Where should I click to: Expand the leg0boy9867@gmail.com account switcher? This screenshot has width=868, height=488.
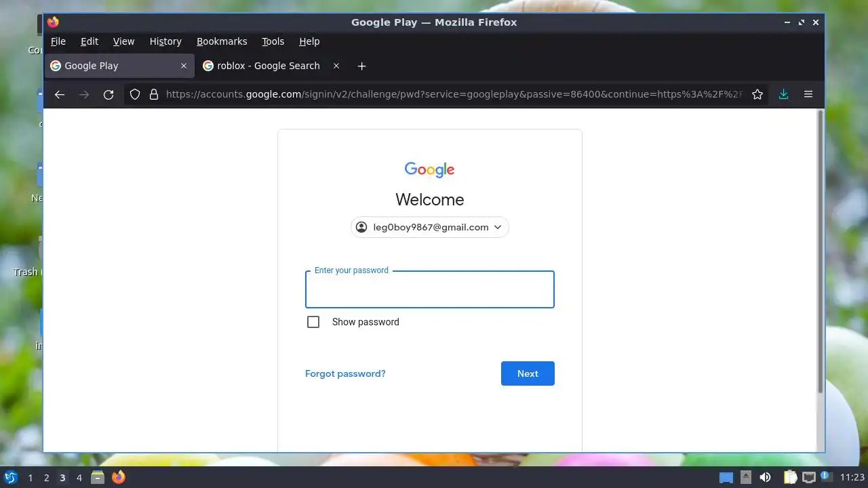pos(430,227)
